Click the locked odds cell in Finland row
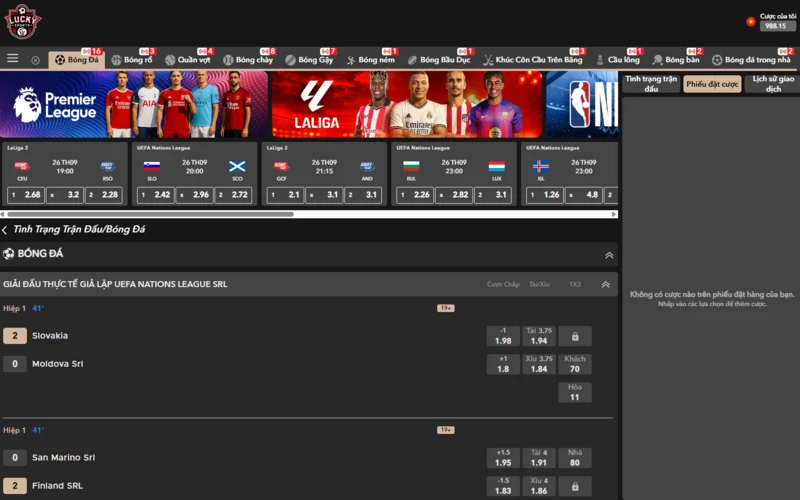Viewport: 800px width, 500px height. click(575, 486)
